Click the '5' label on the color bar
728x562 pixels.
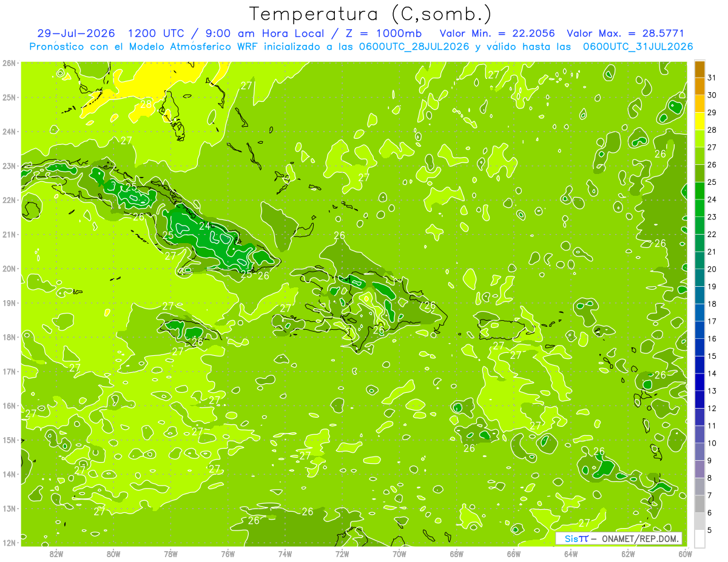[x=710, y=530]
